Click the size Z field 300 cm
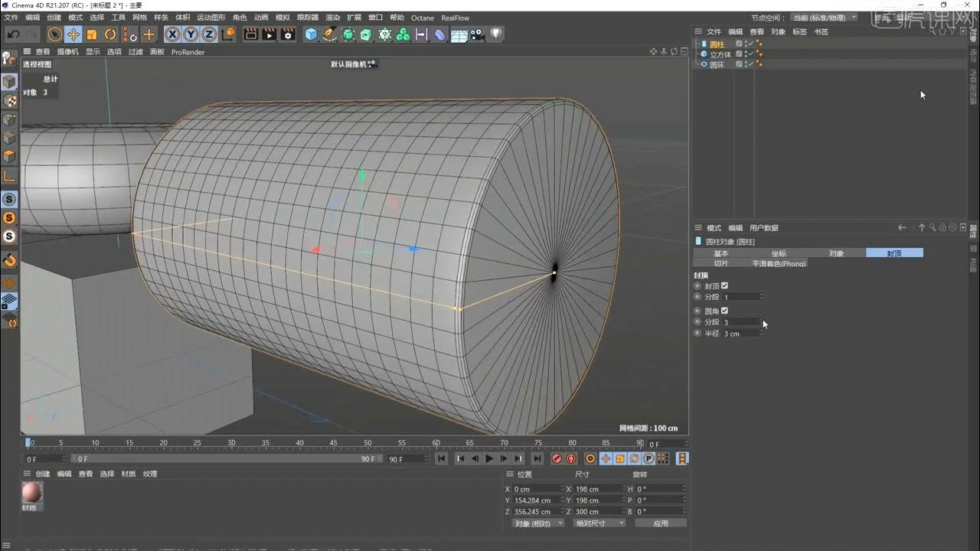The height and width of the screenshot is (551, 980). pyautogui.click(x=599, y=511)
